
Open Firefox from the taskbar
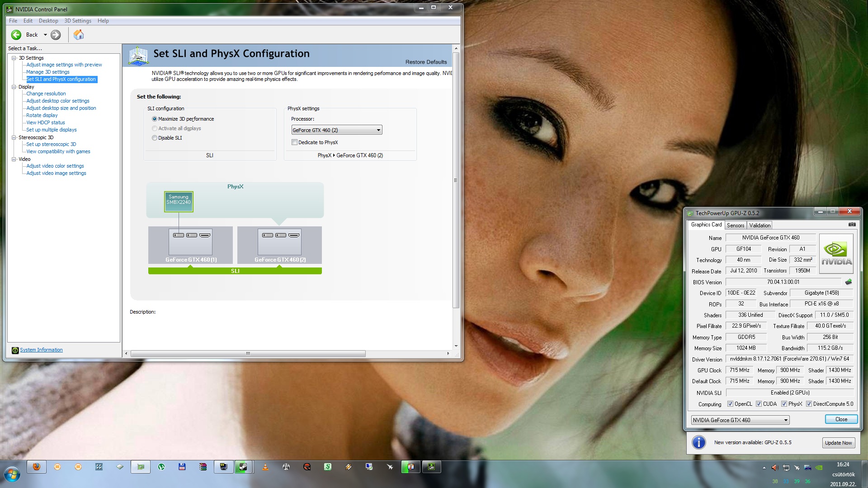37,467
